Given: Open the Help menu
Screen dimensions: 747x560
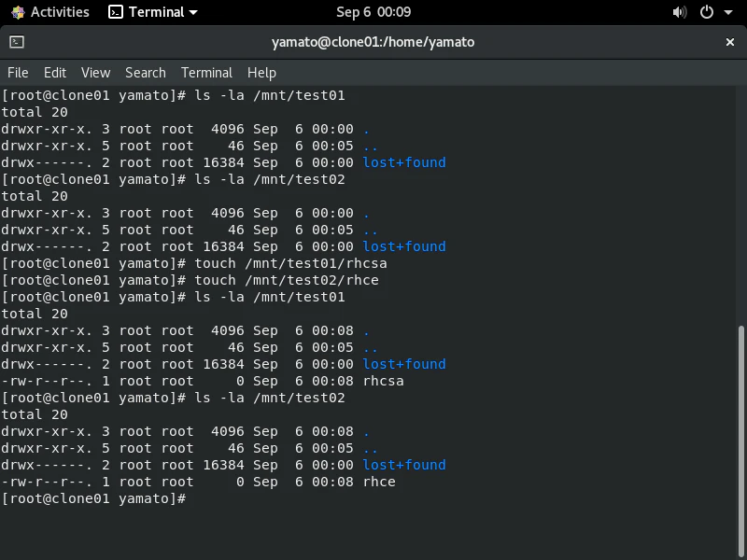Looking at the screenshot, I should point(261,73).
